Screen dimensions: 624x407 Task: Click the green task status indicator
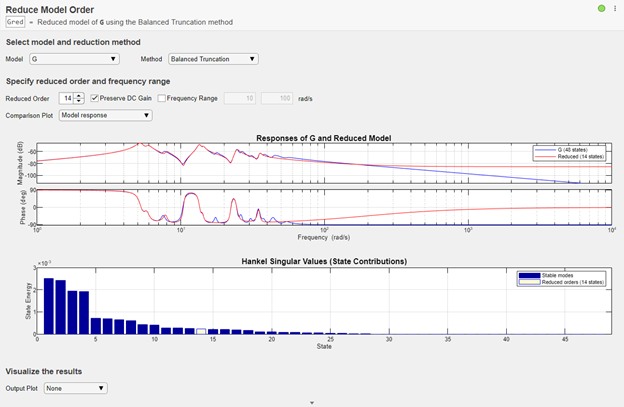(x=600, y=9)
